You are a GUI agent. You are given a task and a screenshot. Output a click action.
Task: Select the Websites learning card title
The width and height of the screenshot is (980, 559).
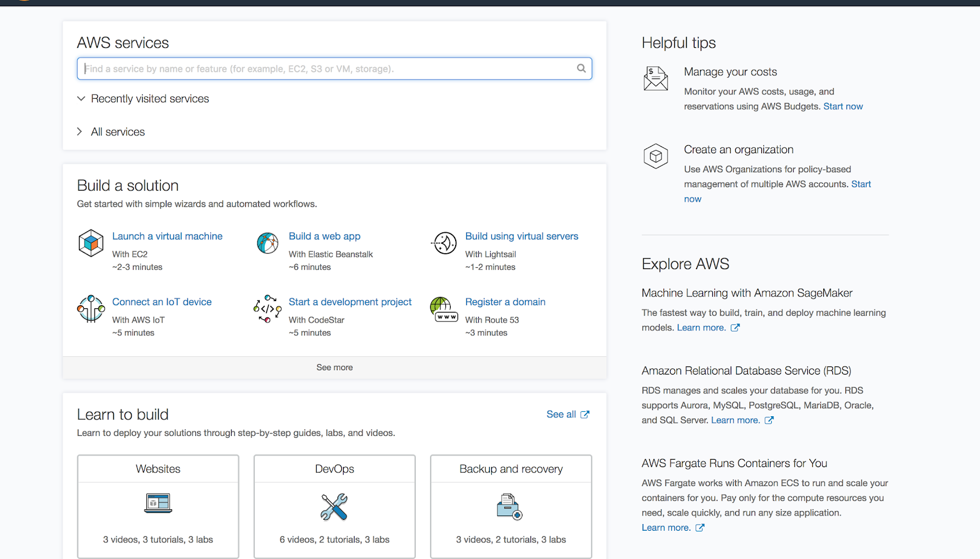[x=158, y=469]
